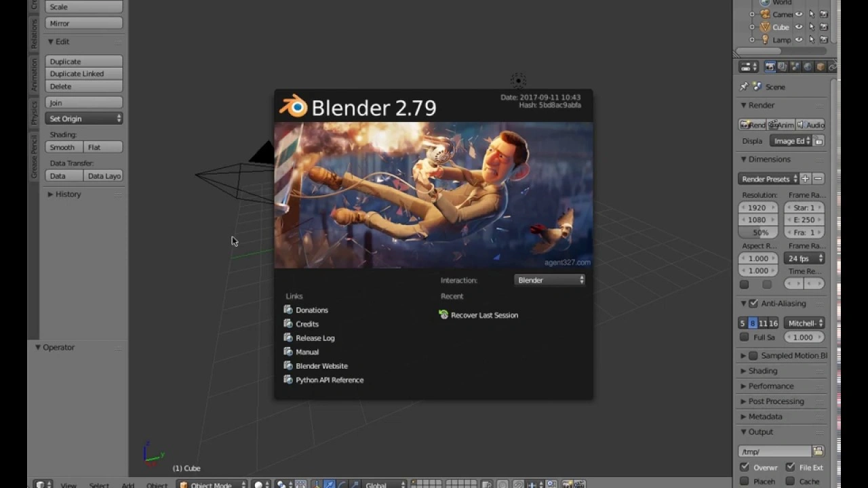Activate the scale manipulator widget
Image resolution: width=868 pixels, height=488 pixels.
pyautogui.click(x=353, y=484)
